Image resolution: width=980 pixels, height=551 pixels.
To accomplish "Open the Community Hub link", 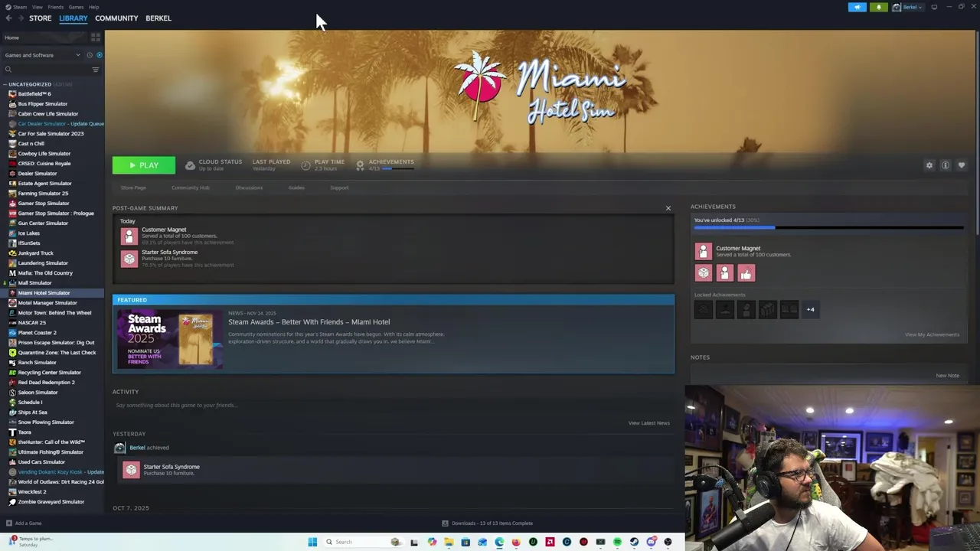I will click(190, 187).
